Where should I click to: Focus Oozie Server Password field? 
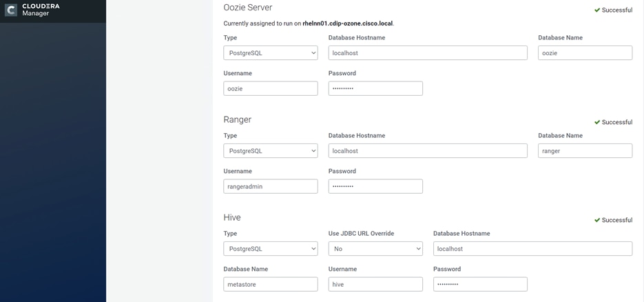pos(375,88)
